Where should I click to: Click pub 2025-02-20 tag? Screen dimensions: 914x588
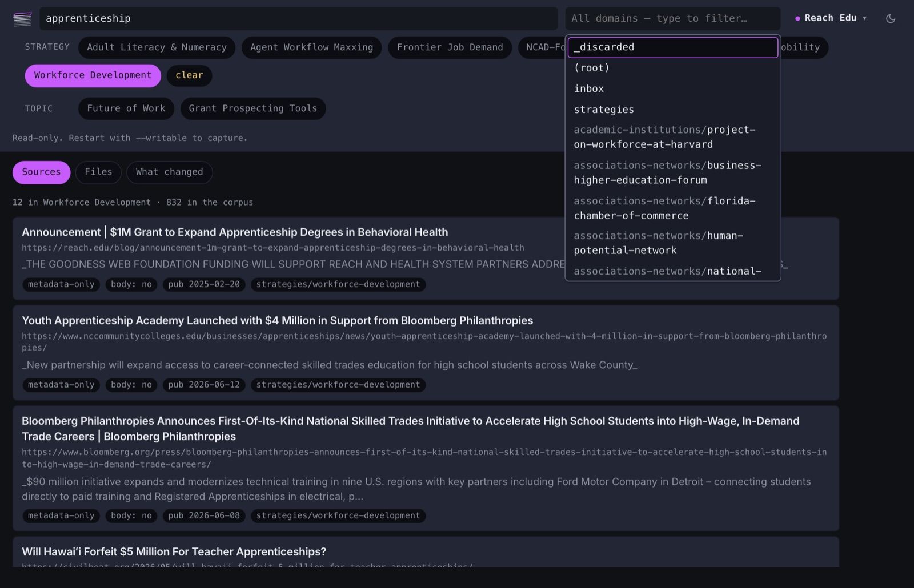(204, 284)
